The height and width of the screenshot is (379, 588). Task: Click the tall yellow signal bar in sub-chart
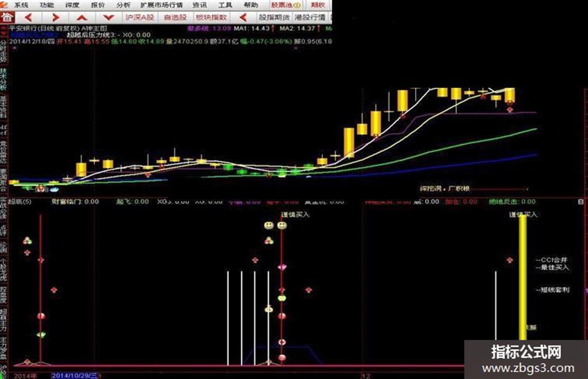tap(523, 277)
